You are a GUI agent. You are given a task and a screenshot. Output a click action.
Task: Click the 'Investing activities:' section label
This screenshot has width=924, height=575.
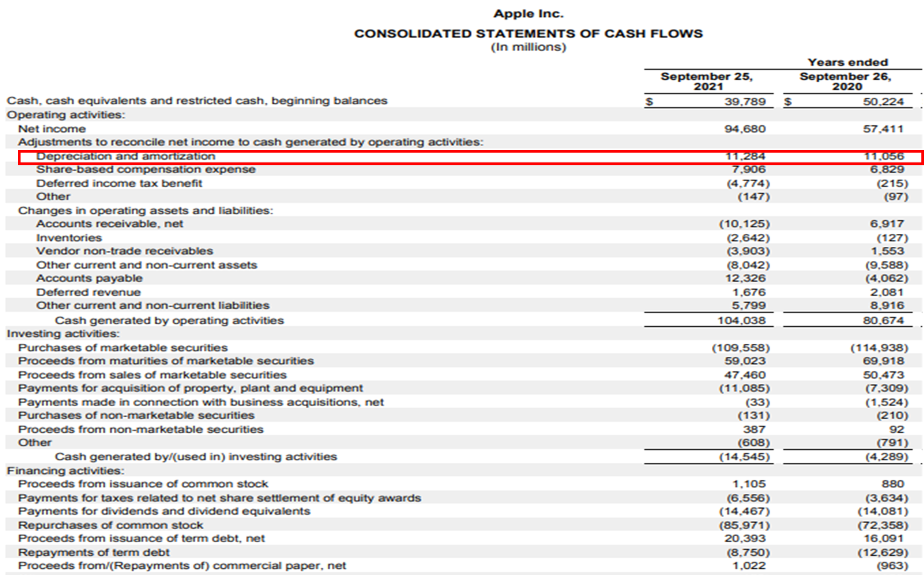pos(63,334)
